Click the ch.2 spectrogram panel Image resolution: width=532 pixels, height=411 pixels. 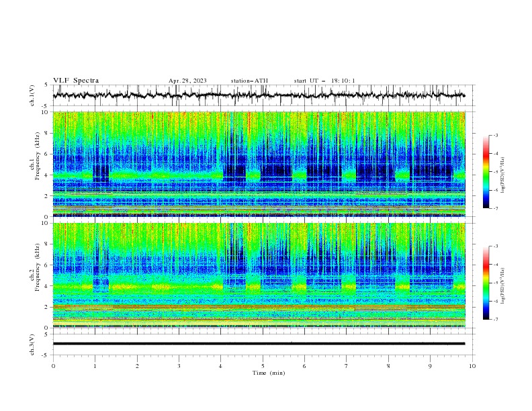[259, 275]
